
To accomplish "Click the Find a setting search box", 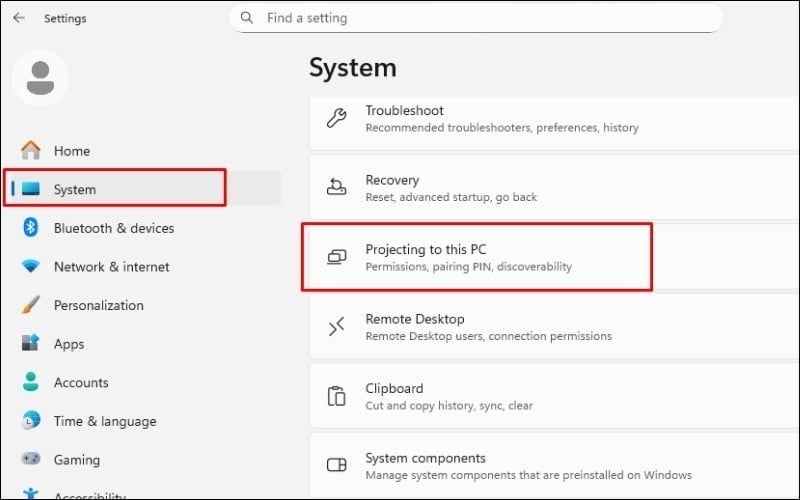I will coord(476,18).
